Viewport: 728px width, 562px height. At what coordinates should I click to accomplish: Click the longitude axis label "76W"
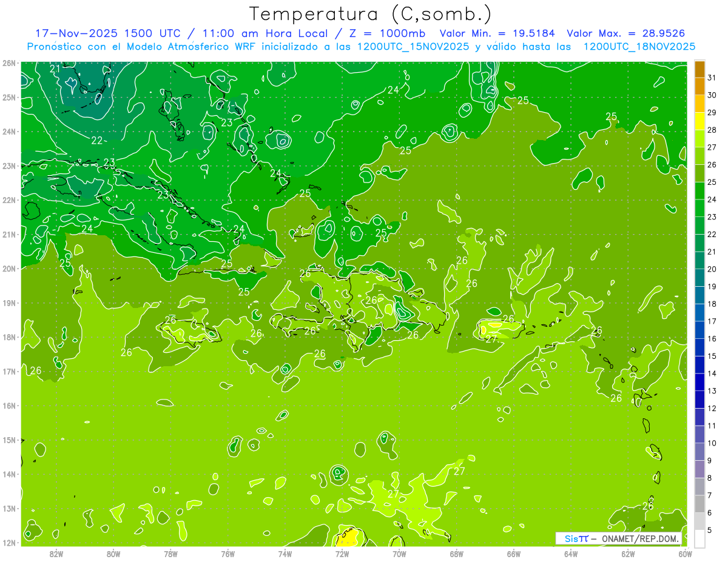click(228, 554)
